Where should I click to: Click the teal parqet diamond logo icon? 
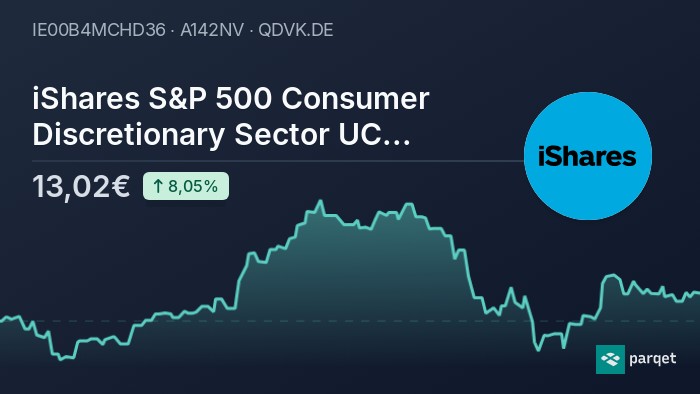(610, 359)
